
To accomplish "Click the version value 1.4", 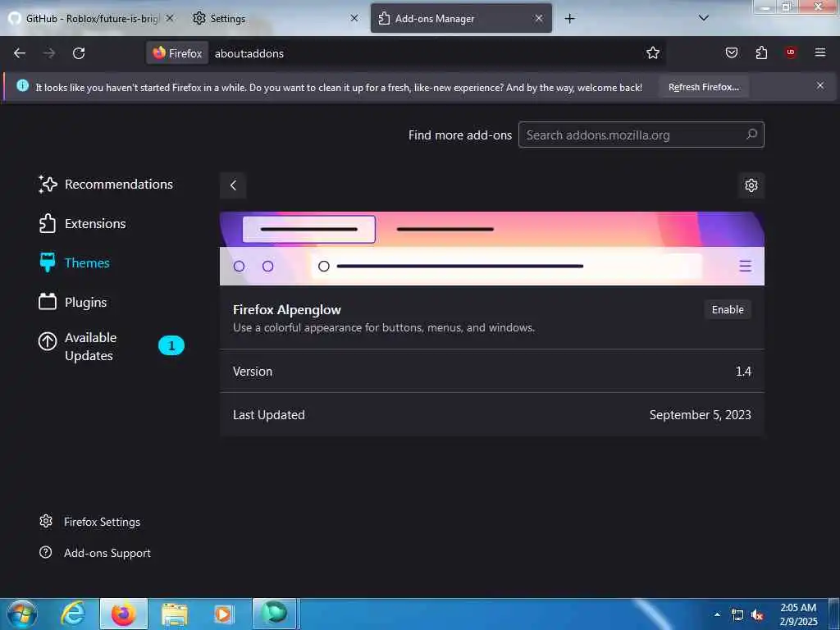I will 743,372.
